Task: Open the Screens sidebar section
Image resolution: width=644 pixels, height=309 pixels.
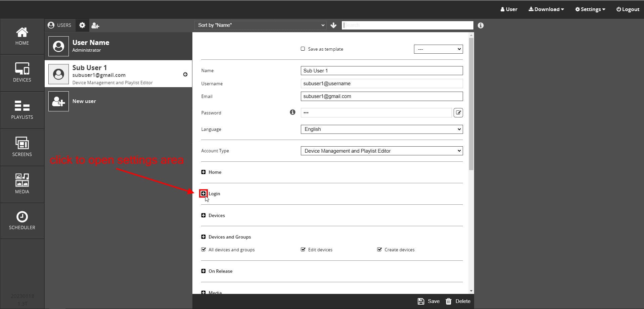Action: pyautogui.click(x=22, y=147)
